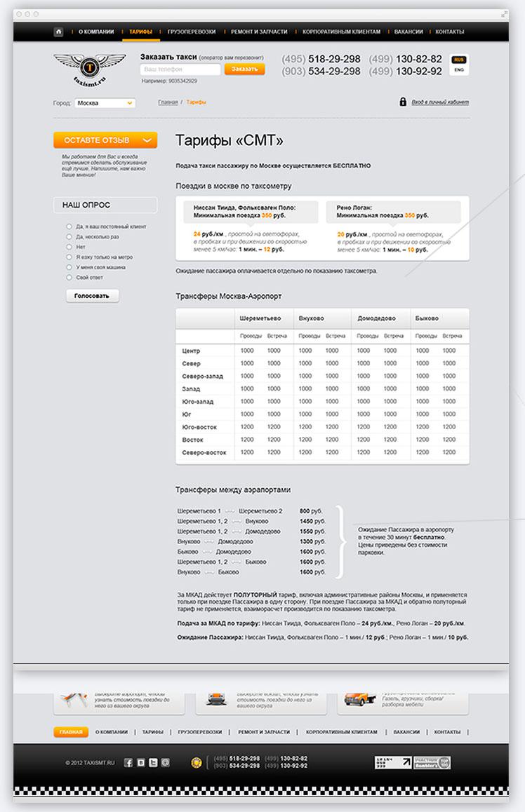The height and width of the screenshot is (812, 525).
Task: Open 'Тарифы' in top menu
Action: point(140,32)
